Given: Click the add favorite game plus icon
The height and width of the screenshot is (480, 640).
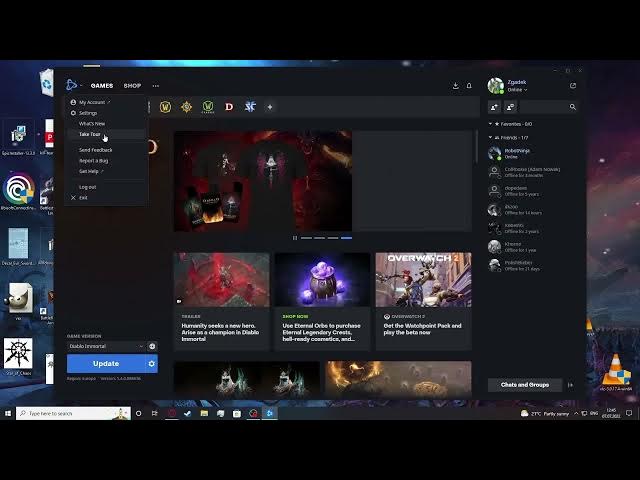Looking at the screenshot, I should 270,107.
